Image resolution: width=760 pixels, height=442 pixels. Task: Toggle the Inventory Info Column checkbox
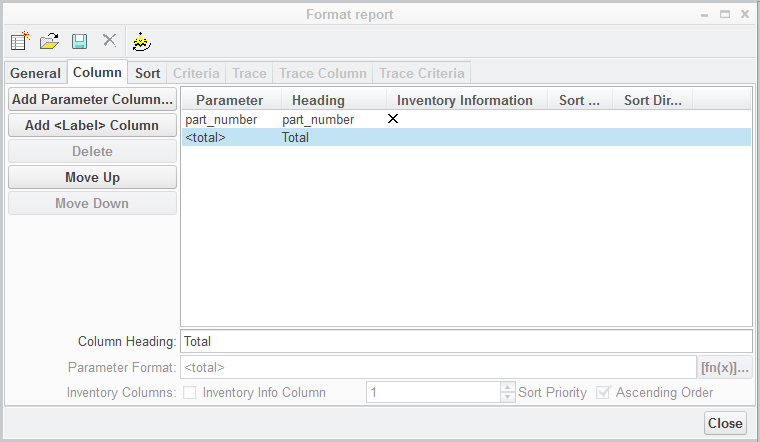pos(190,393)
